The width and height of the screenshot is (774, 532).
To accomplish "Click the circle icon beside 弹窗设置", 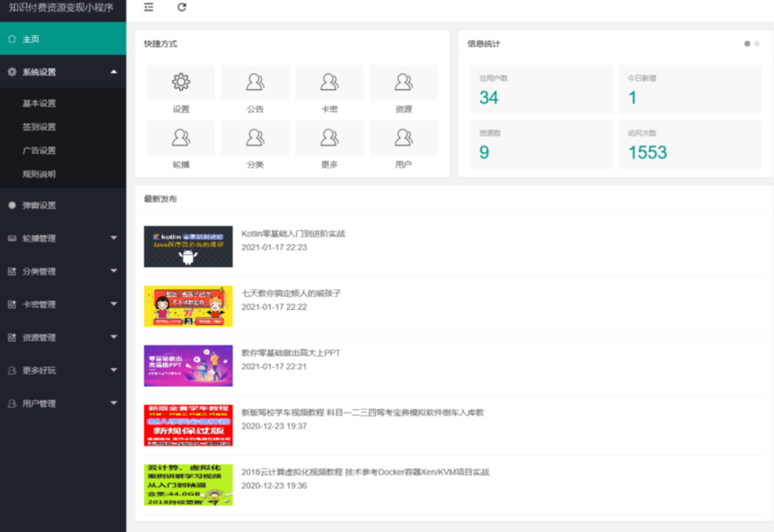I will point(12,206).
